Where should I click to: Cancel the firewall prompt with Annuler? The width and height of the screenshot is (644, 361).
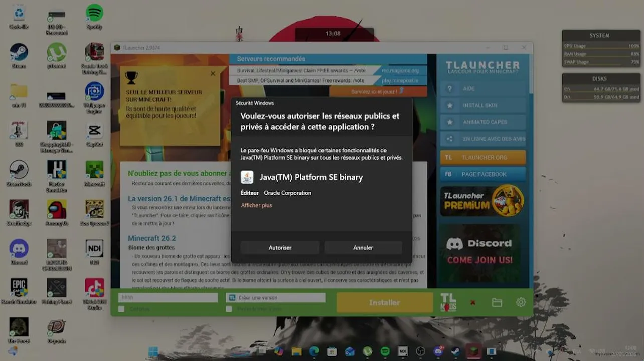click(x=363, y=247)
